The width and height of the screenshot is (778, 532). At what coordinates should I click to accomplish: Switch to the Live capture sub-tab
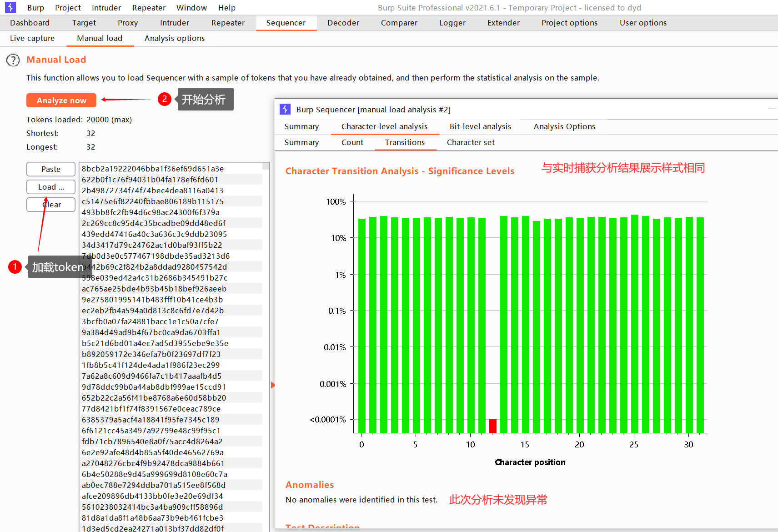click(32, 38)
